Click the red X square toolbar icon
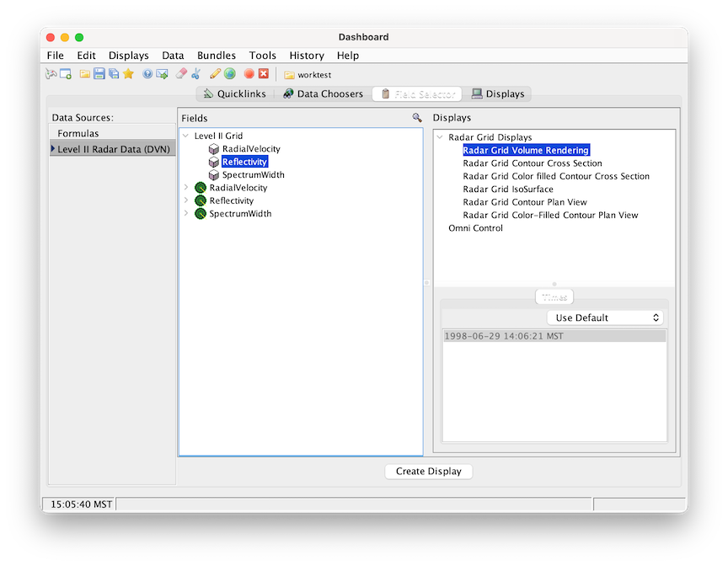Screen dimensions: 728x566 pyautogui.click(x=264, y=74)
